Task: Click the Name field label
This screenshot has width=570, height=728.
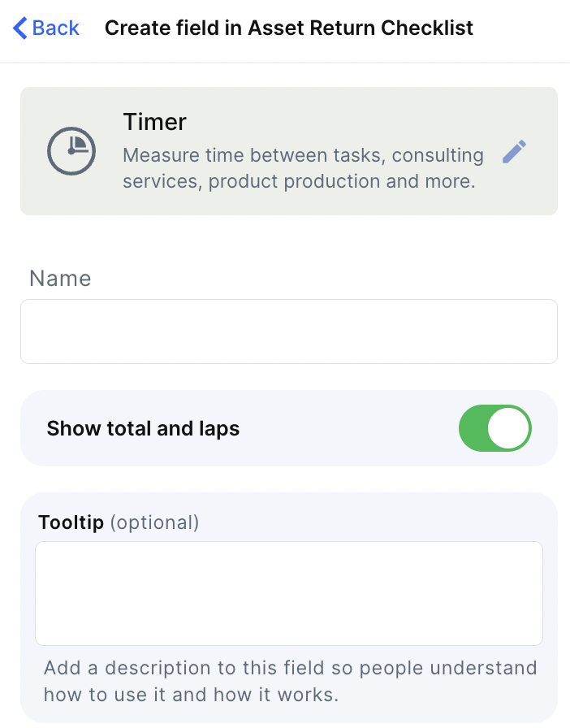Action: pos(60,279)
